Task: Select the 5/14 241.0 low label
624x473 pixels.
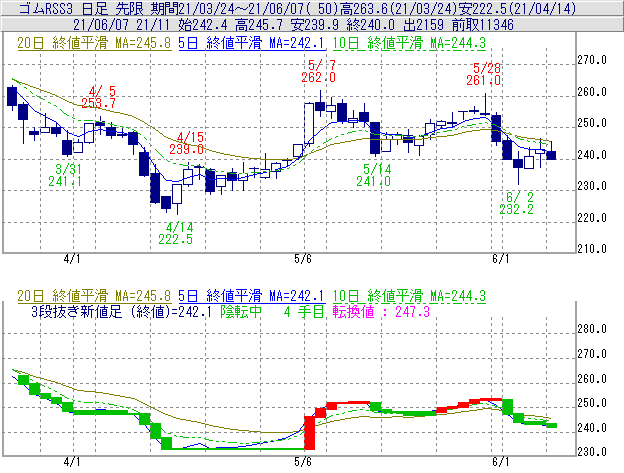Action: [x=374, y=175]
